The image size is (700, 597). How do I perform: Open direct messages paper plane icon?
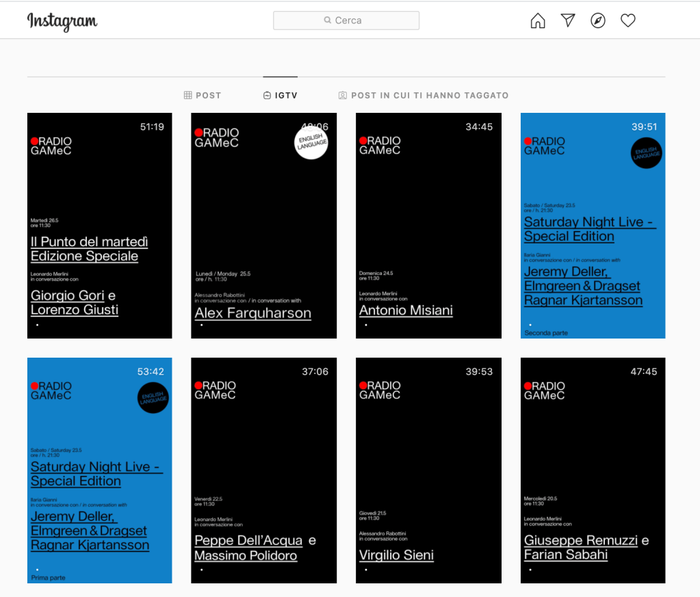coord(568,21)
